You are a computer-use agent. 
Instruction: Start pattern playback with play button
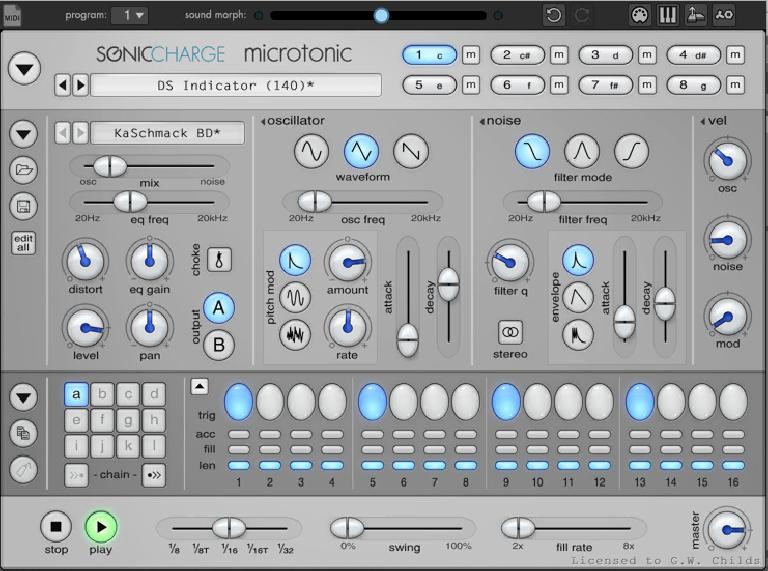click(101, 527)
